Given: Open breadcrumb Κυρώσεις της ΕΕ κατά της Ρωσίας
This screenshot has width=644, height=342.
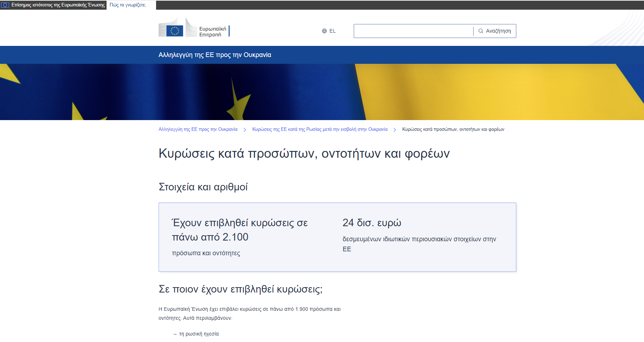Looking at the screenshot, I should [320, 129].
